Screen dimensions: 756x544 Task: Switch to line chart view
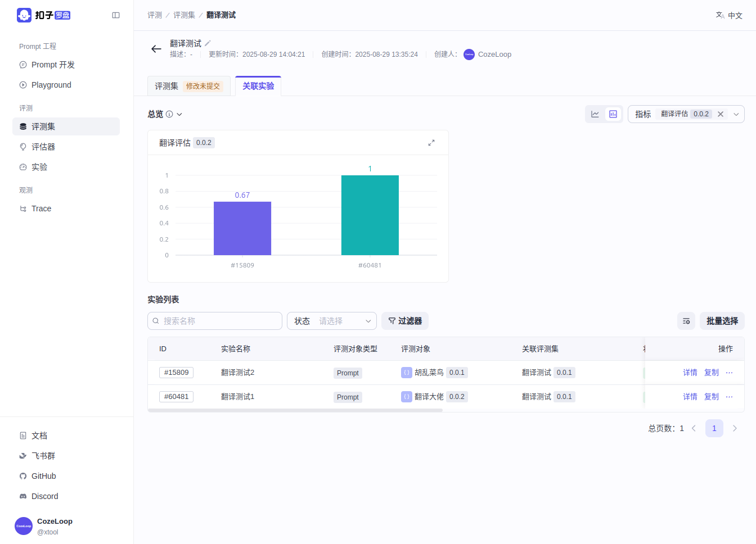(595, 114)
